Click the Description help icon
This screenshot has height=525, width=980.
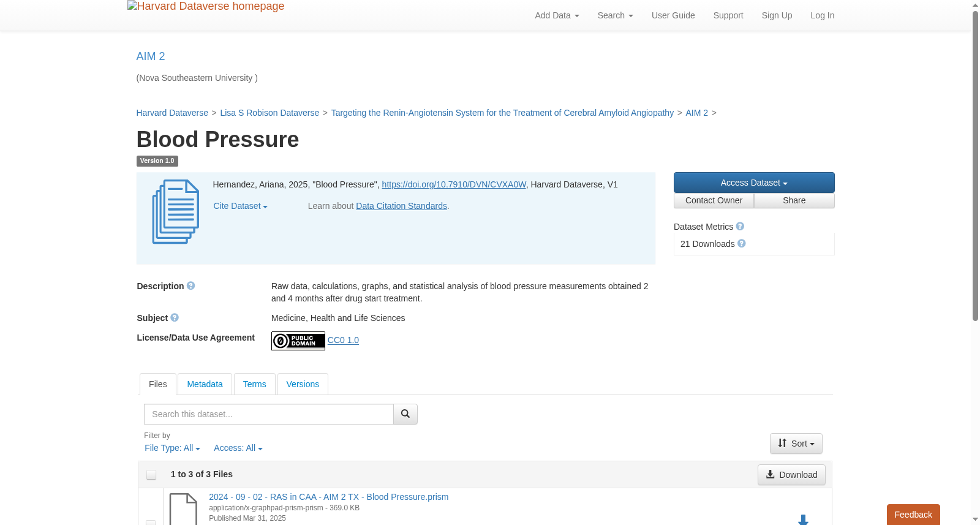[x=191, y=286]
